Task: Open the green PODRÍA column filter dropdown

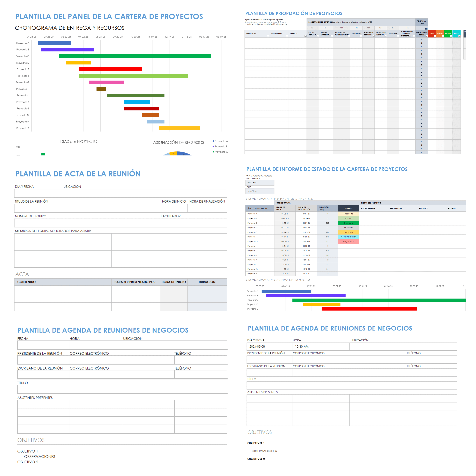Action: pyautogui.click(x=451, y=36)
